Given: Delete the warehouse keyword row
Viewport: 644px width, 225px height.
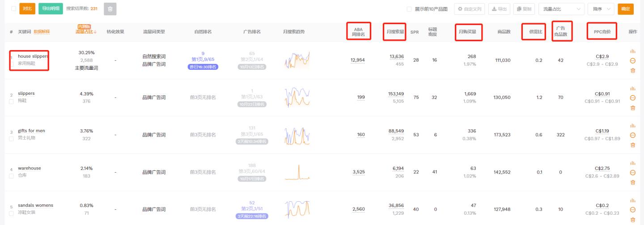Looking at the screenshot, I should [632, 182].
